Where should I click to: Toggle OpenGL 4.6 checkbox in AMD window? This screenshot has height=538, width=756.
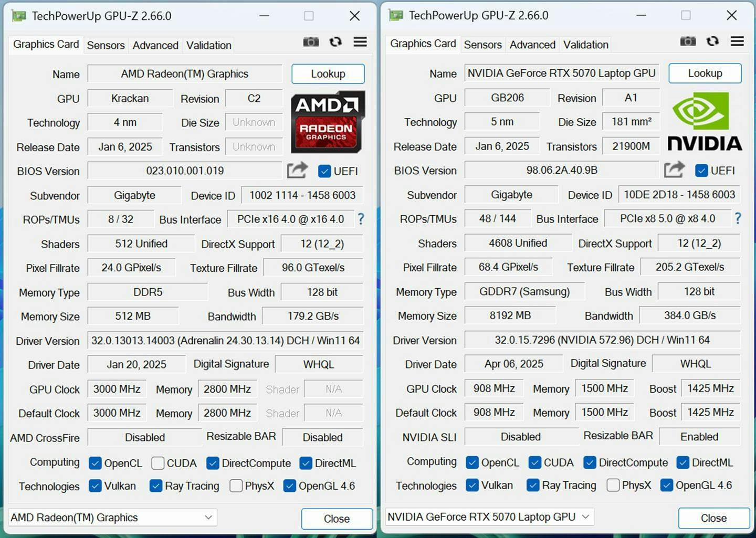[x=289, y=486]
